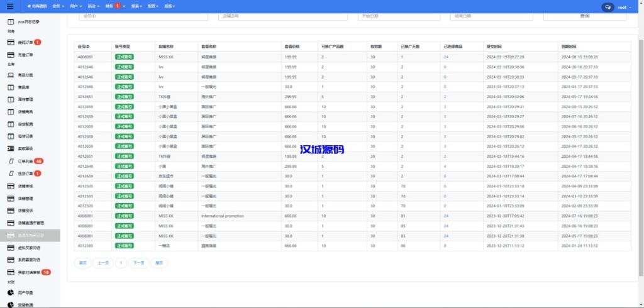The height and width of the screenshot is (308, 644).
Task: Open 提现订单 via its card icon
Action: coord(11,42)
